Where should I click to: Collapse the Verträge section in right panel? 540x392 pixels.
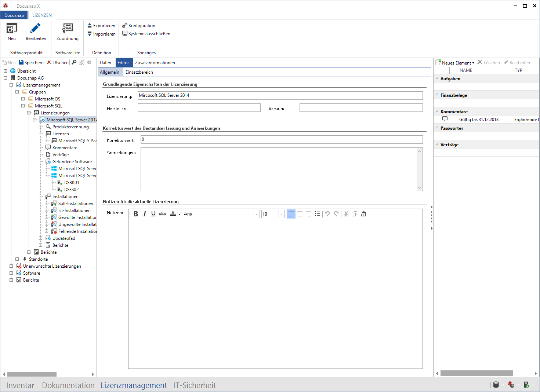[437, 144]
